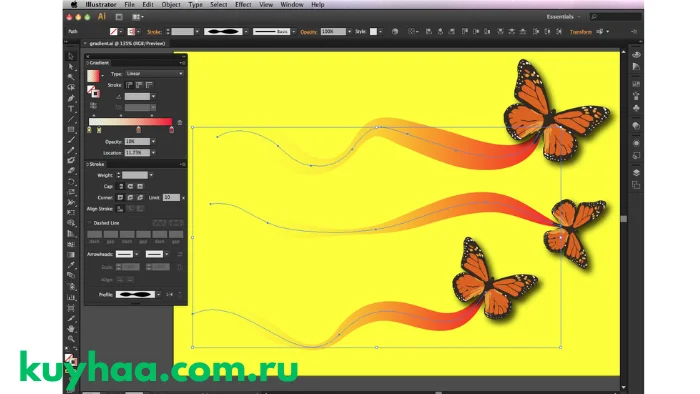The image size is (700, 394).
Task: Click the swap arrowheads icon
Action: click(x=179, y=254)
